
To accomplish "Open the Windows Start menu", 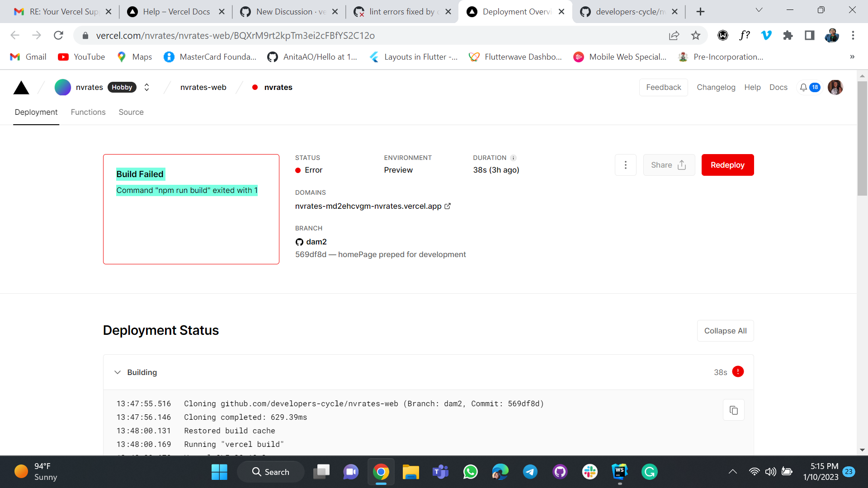I will click(219, 472).
